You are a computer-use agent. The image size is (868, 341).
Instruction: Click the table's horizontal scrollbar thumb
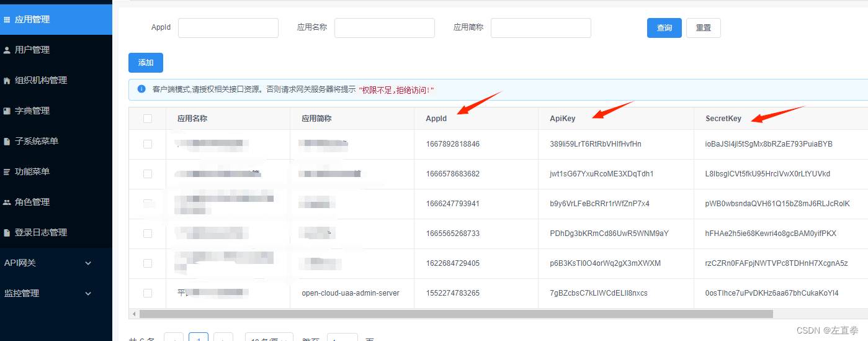tap(456, 314)
